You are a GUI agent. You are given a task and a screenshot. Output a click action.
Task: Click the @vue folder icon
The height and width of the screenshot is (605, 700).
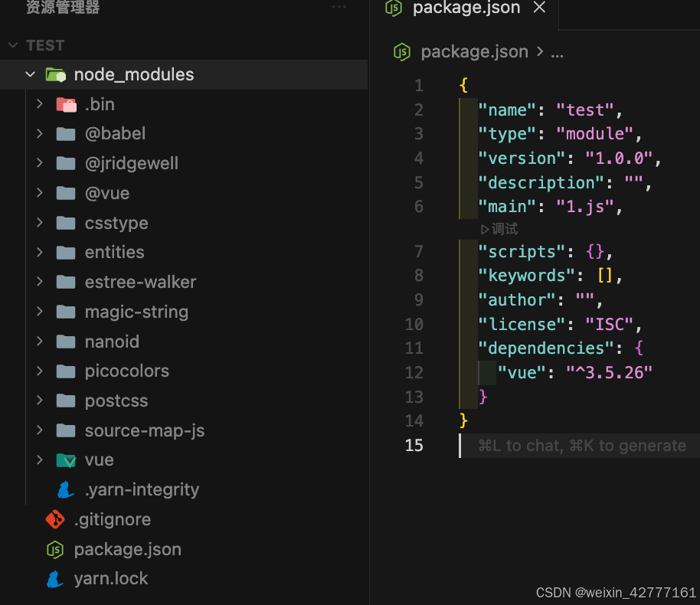click(66, 193)
